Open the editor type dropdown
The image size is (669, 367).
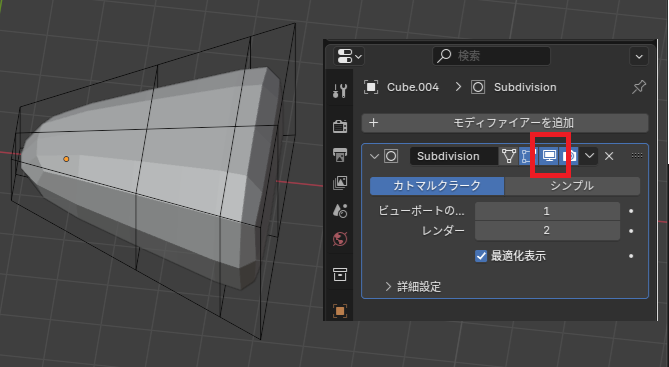click(x=349, y=56)
